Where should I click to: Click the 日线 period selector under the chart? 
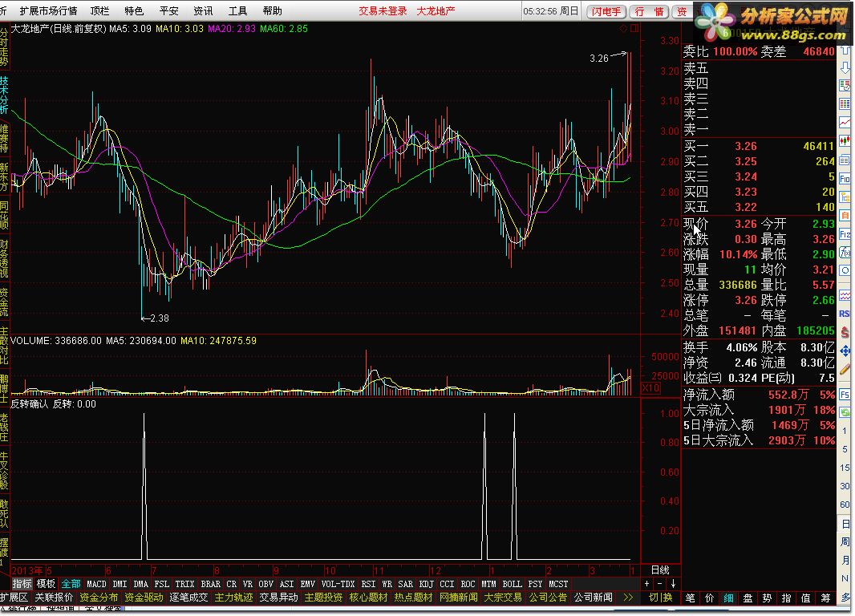point(660,569)
